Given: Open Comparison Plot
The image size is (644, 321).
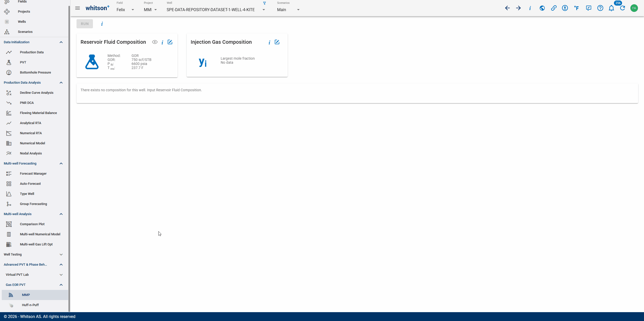Looking at the screenshot, I should pos(34,224).
